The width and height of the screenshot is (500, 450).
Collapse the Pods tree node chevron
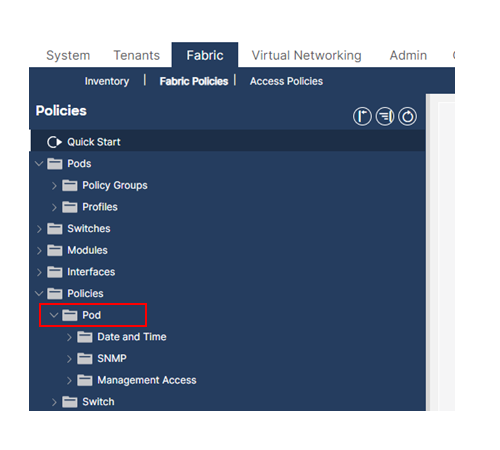(39, 164)
